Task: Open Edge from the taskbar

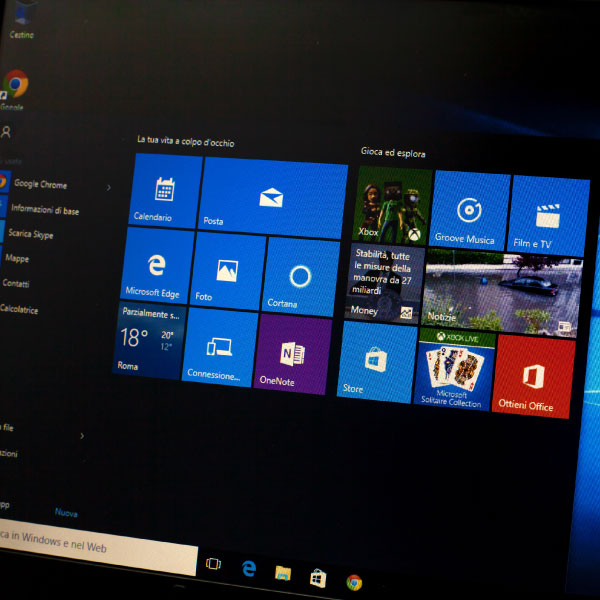Action: [249, 569]
